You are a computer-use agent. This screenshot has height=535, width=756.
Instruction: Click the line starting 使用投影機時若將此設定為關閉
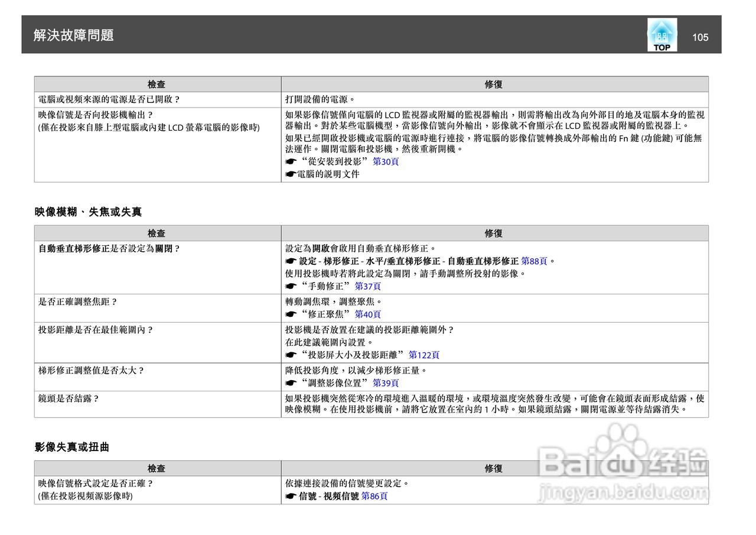pyautogui.click(x=406, y=274)
